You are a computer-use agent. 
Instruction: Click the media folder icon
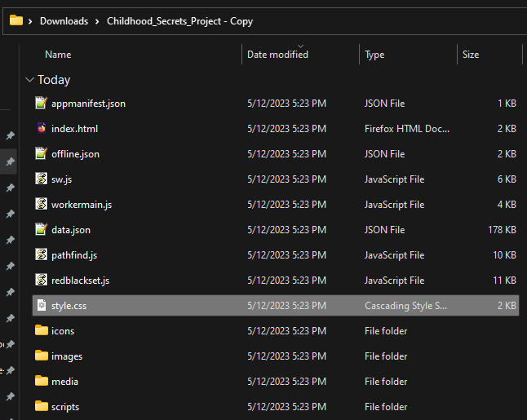point(42,382)
